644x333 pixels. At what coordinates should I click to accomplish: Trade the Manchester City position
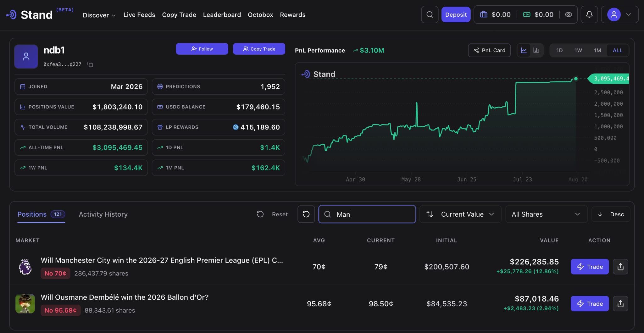point(590,267)
